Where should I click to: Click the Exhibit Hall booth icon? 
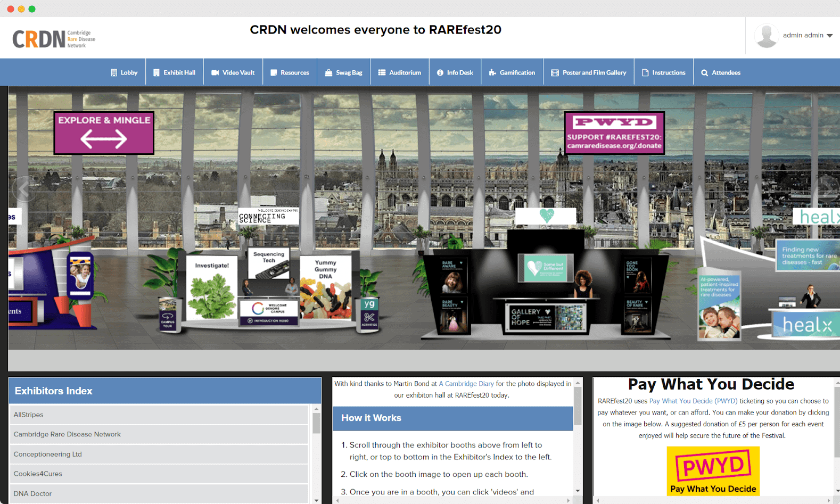tap(157, 72)
